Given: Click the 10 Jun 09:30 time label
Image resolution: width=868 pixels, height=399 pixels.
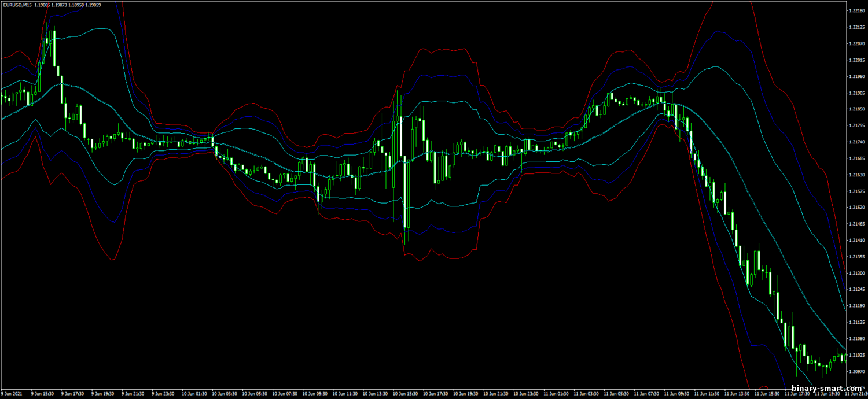Looking at the screenshot, I should pos(315,394).
